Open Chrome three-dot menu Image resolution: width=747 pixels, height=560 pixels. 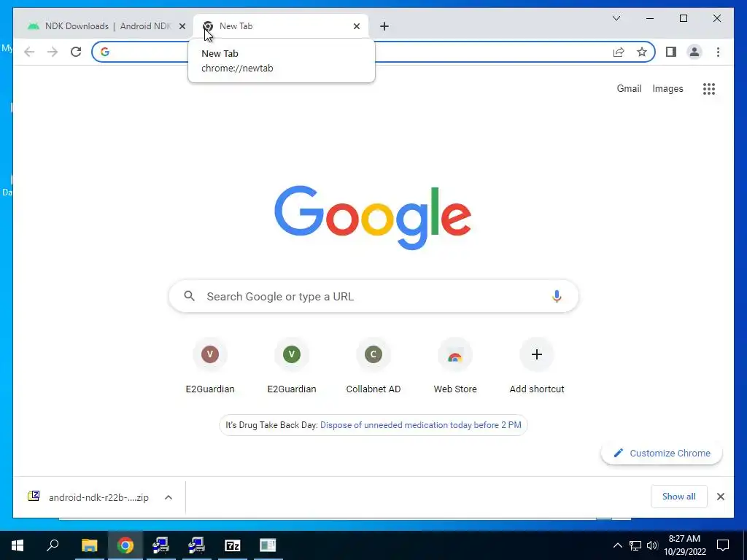[x=718, y=52]
